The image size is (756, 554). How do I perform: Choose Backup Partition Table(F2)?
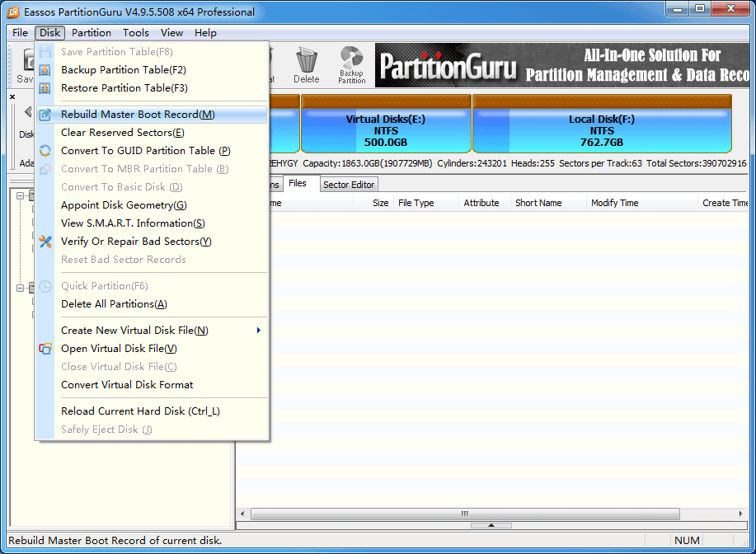click(x=152, y=70)
